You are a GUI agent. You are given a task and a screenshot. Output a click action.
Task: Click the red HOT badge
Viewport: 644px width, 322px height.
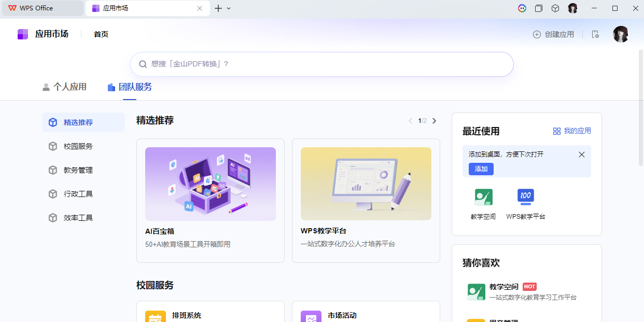click(x=529, y=287)
